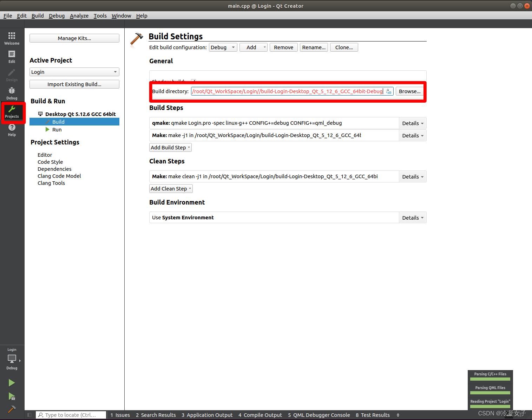Open the Welcome mode
This screenshot has height=420, width=532.
tap(12, 38)
